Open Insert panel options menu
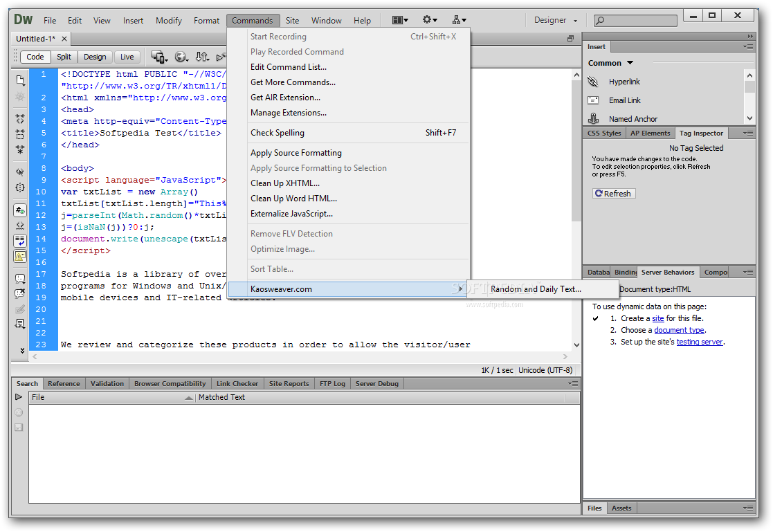773x532 pixels. 748,46
